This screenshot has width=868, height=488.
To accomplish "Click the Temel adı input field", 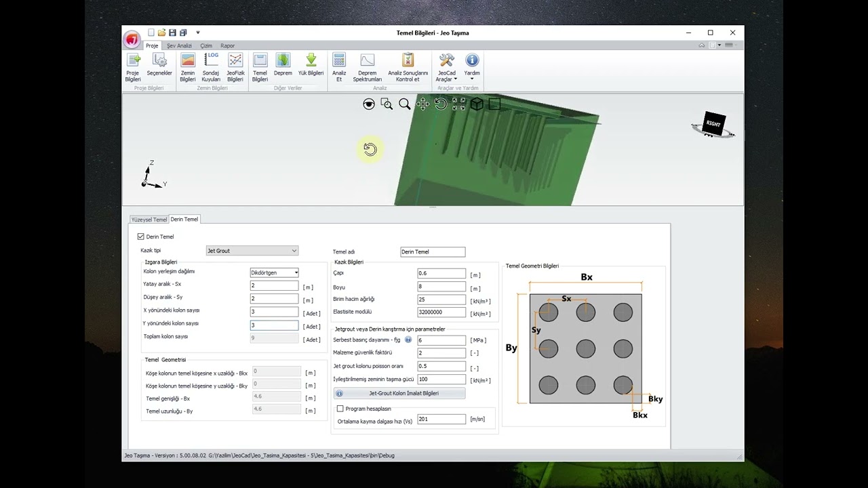I will point(433,251).
